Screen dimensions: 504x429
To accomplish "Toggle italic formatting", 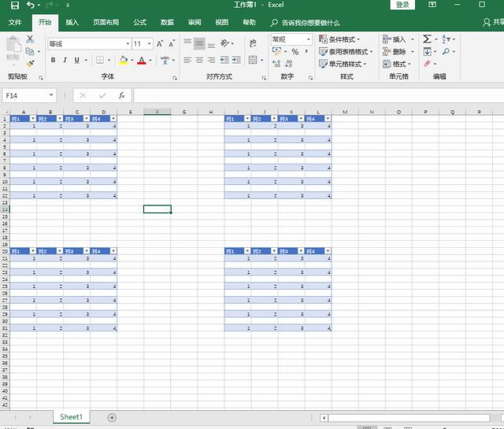I will tap(65, 61).
